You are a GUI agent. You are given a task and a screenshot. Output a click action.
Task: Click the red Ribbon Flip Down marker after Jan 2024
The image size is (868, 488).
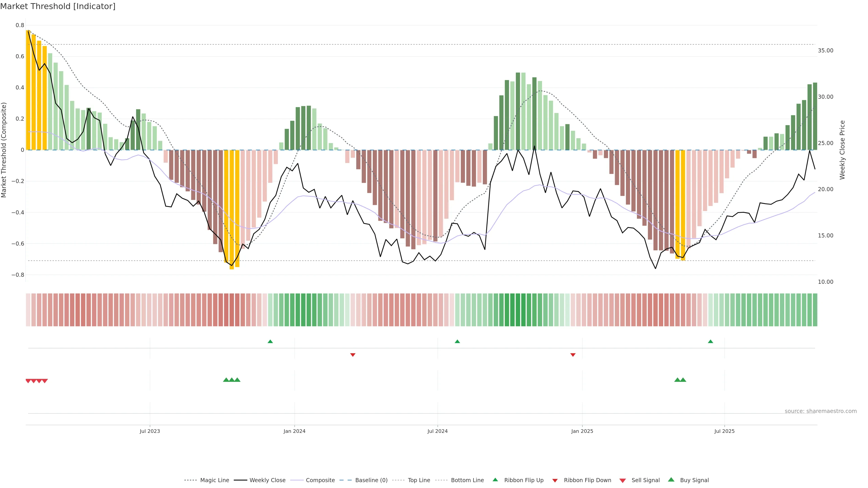[x=353, y=355]
